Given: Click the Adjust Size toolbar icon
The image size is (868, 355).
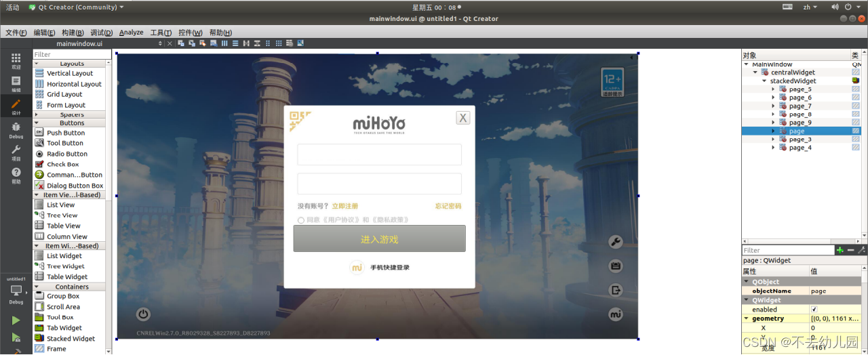Looking at the screenshot, I should pyautogui.click(x=300, y=43).
